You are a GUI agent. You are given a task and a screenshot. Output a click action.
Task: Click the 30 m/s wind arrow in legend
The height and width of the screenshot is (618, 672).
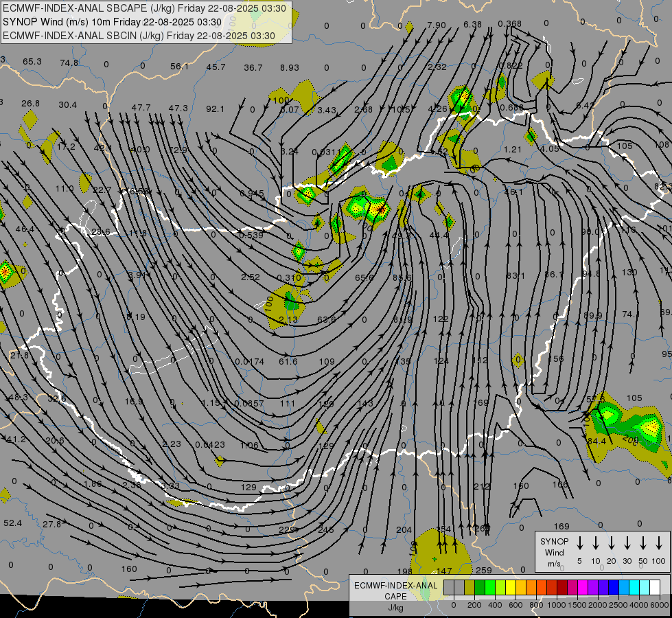627,542
